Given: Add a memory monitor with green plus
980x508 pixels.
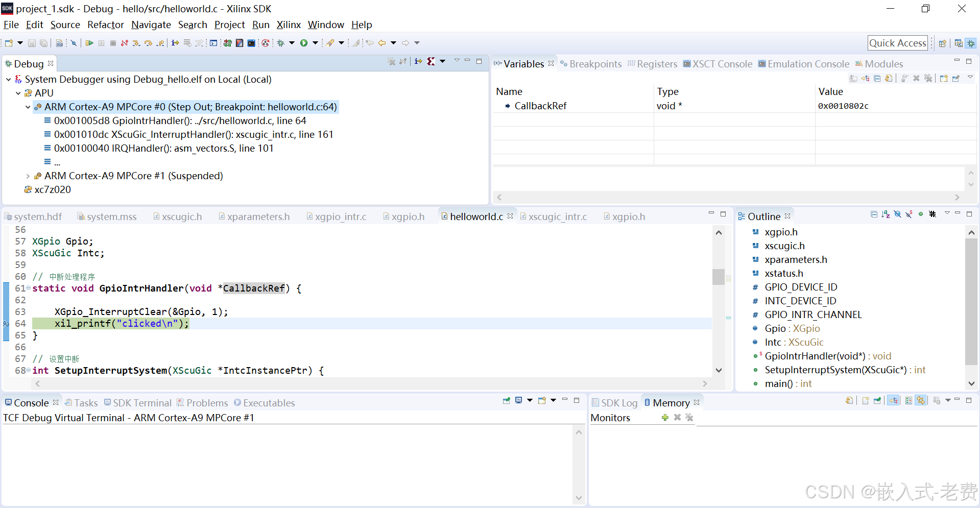Looking at the screenshot, I should (665, 417).
